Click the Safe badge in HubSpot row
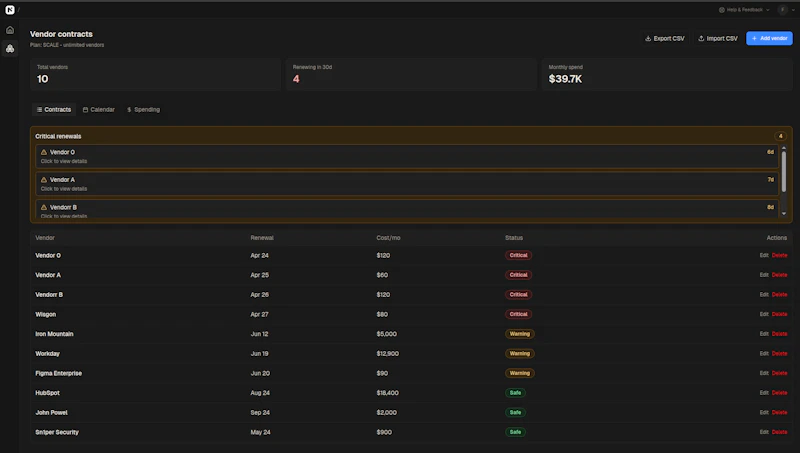Screen dimensions: 800x453 click(x=515, y=393)
